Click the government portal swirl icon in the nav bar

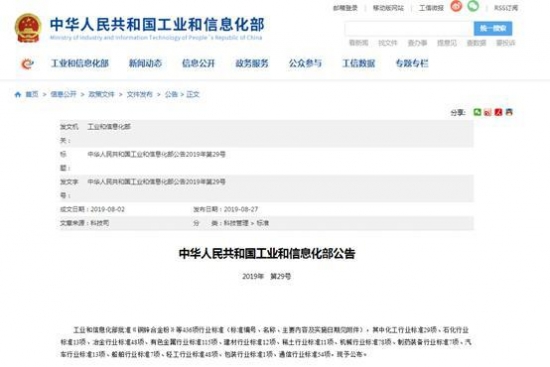click(27, 64)
